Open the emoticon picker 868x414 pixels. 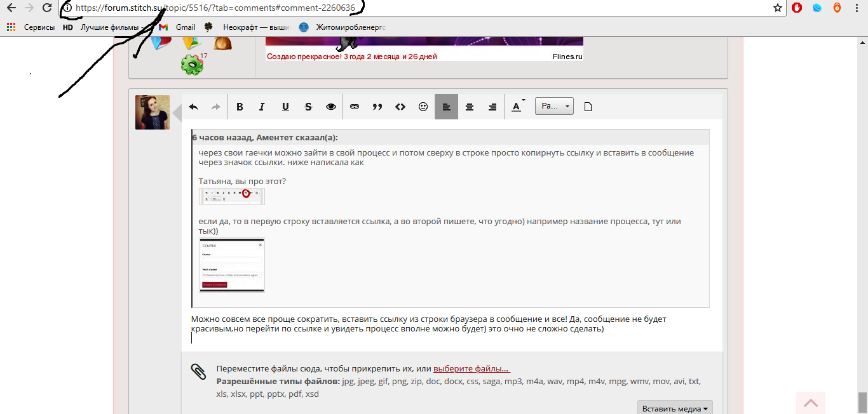[x=423, y=107]
